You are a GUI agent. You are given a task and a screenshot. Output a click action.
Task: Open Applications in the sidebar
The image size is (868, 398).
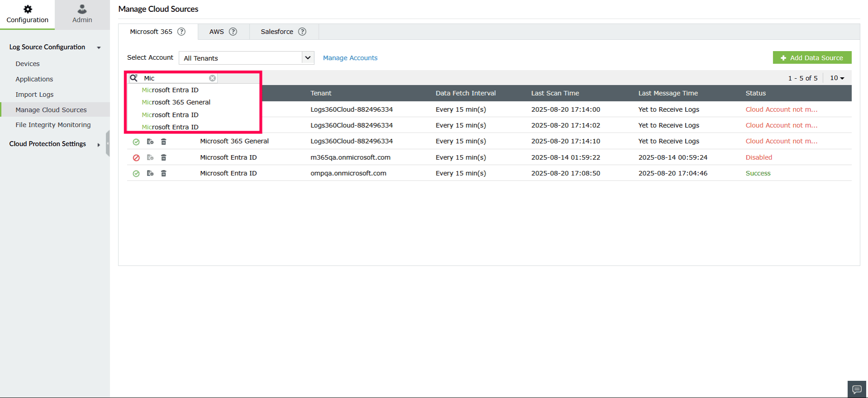(34, 79)
